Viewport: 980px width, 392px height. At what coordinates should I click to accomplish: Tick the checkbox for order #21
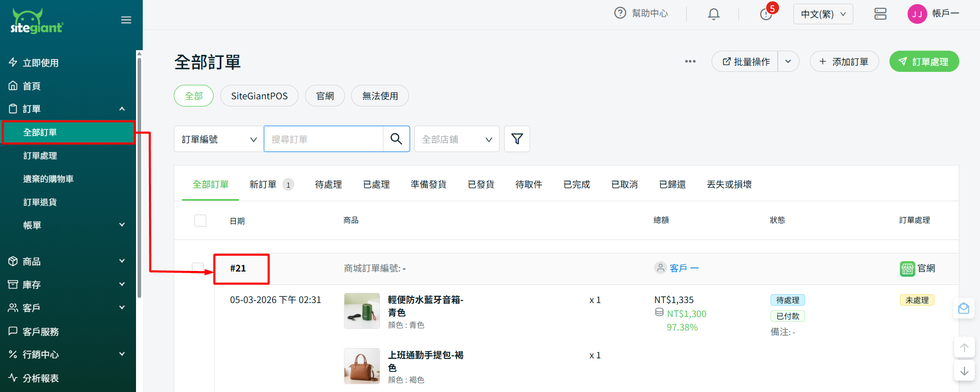198,268
